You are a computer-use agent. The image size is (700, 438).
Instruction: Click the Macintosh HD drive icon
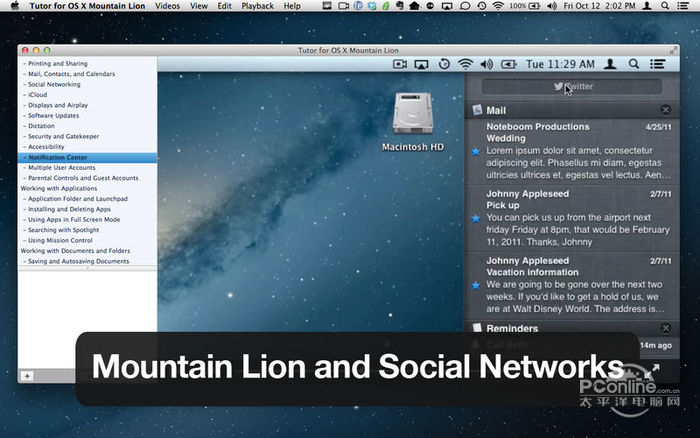pos(413,113)
